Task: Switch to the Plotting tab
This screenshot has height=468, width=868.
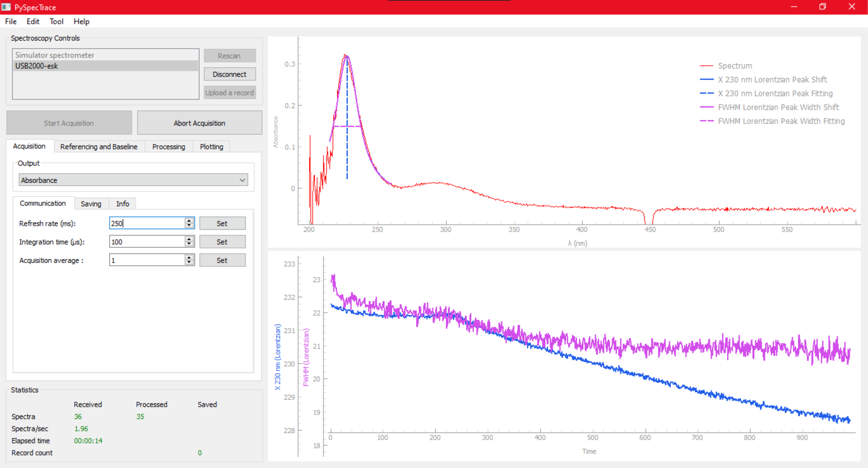Action: point(211,147)
